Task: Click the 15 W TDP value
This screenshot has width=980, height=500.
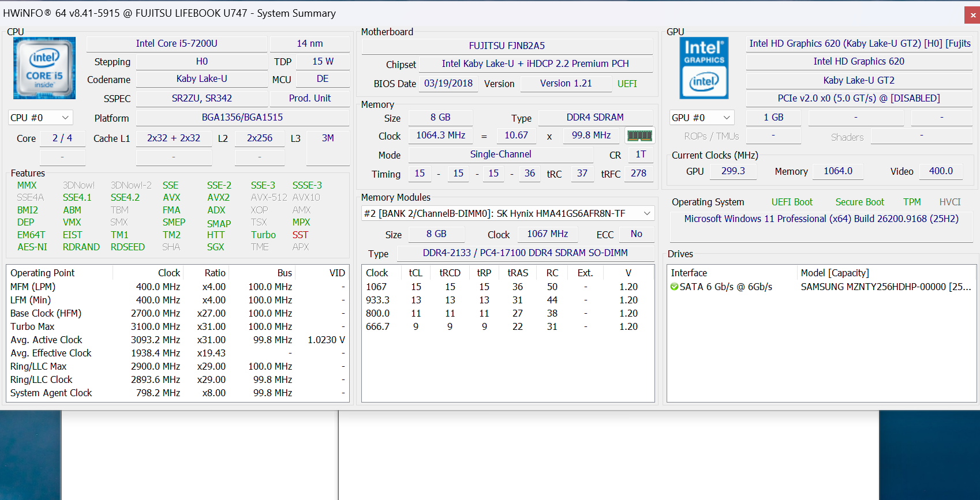Action: [323, 61]
